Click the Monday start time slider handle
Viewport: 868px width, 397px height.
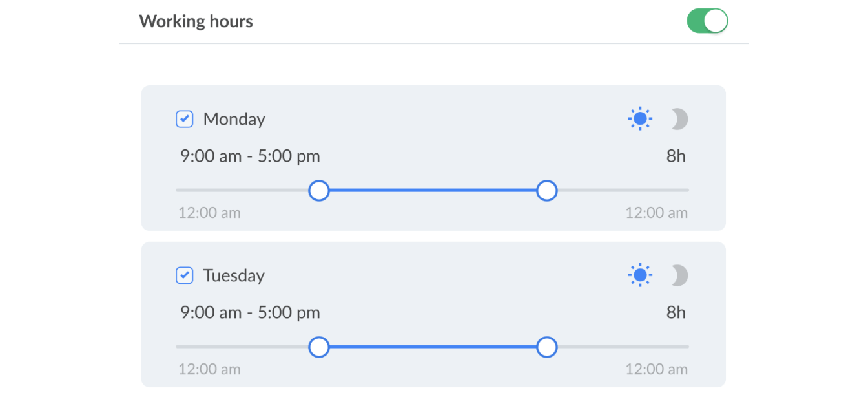[319, 190]
